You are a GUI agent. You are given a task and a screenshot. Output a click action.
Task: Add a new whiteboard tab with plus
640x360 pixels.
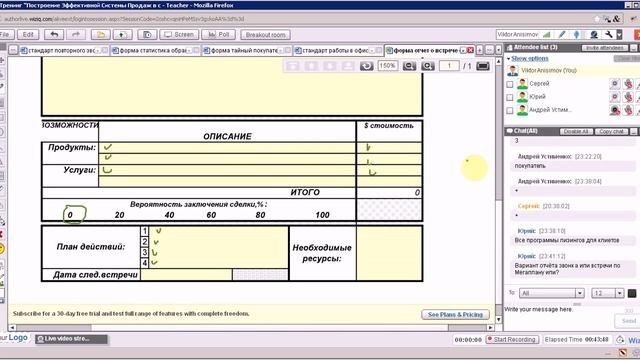point(480,50)
